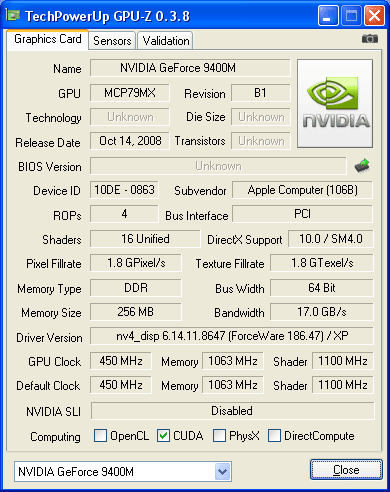Click the Driver Version label
The height and width of the screenshot is (492, 390).
[49, 338]
